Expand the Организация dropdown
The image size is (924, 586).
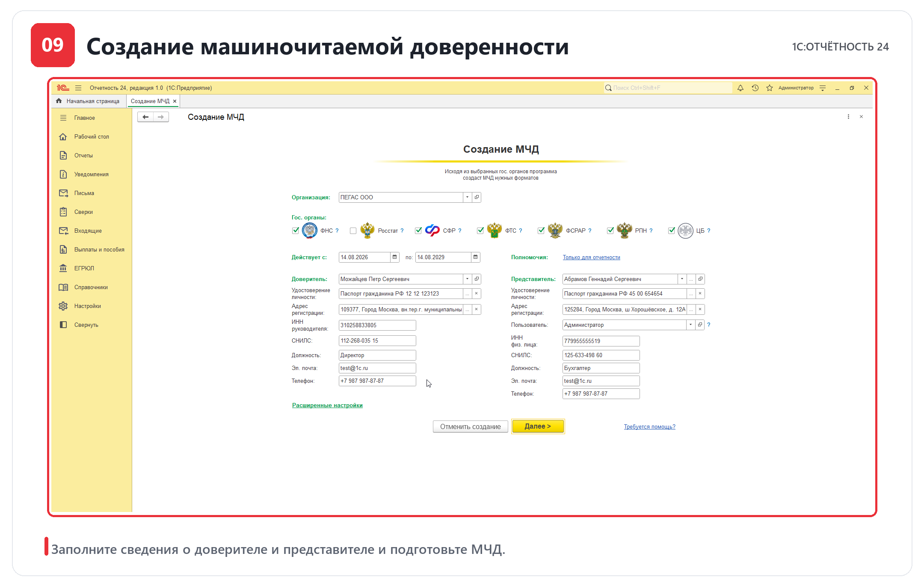coord(467,197)
